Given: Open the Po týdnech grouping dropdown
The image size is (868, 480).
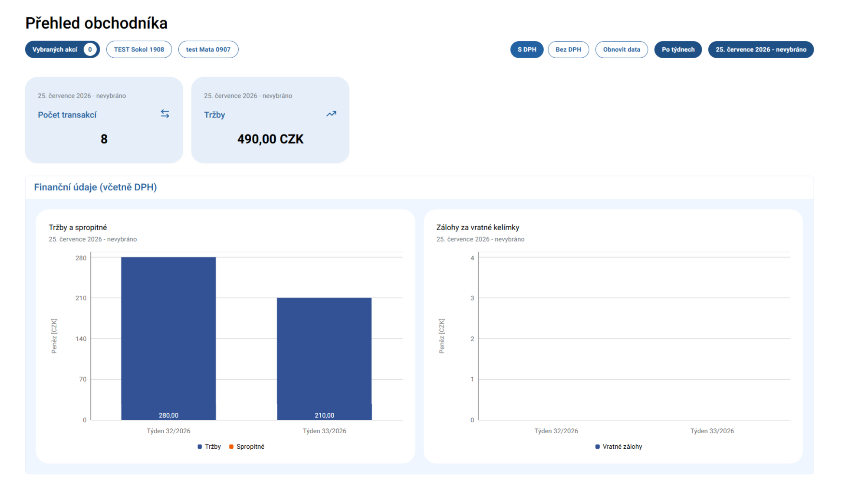Looking at the screenshot, I should tap(678, 49).
